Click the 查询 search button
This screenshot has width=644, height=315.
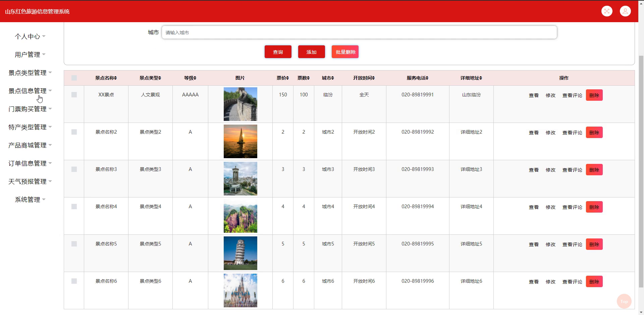tap(278, 52)
